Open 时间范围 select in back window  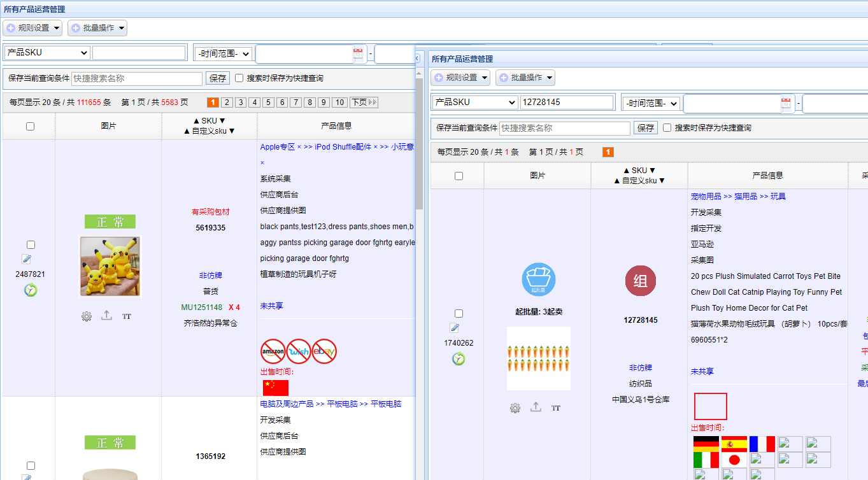point(223,54)
